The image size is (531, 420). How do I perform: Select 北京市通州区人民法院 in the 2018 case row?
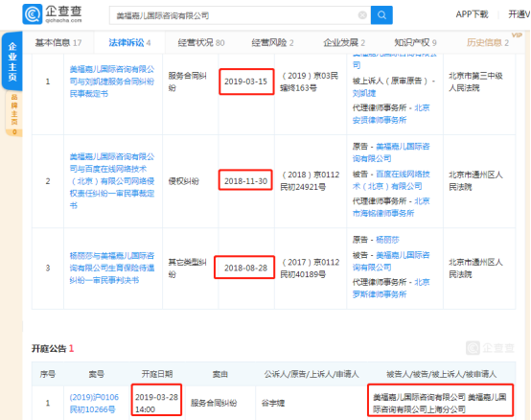pos(475,180)
